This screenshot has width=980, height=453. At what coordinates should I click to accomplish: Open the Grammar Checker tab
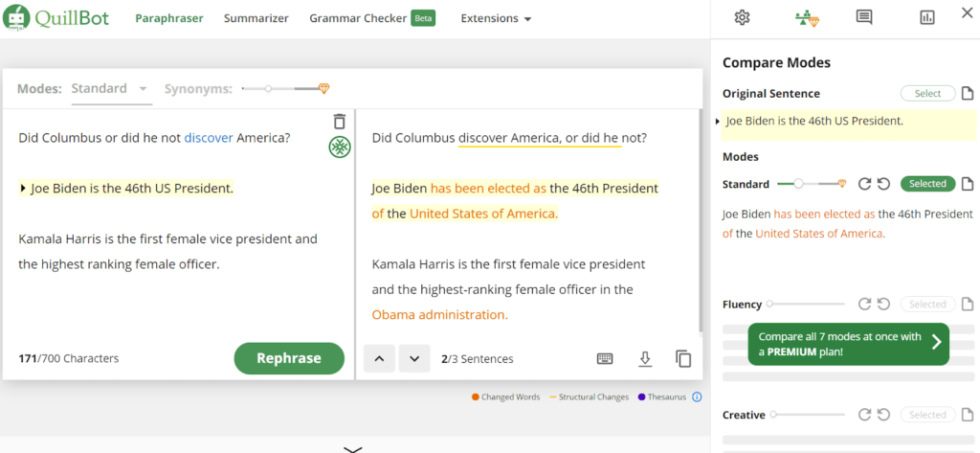358,19
